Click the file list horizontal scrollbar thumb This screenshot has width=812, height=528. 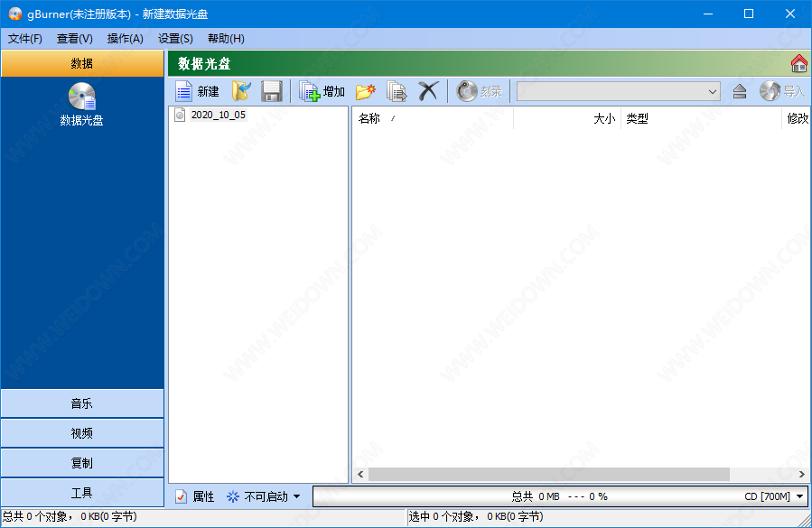coord(549,474)
